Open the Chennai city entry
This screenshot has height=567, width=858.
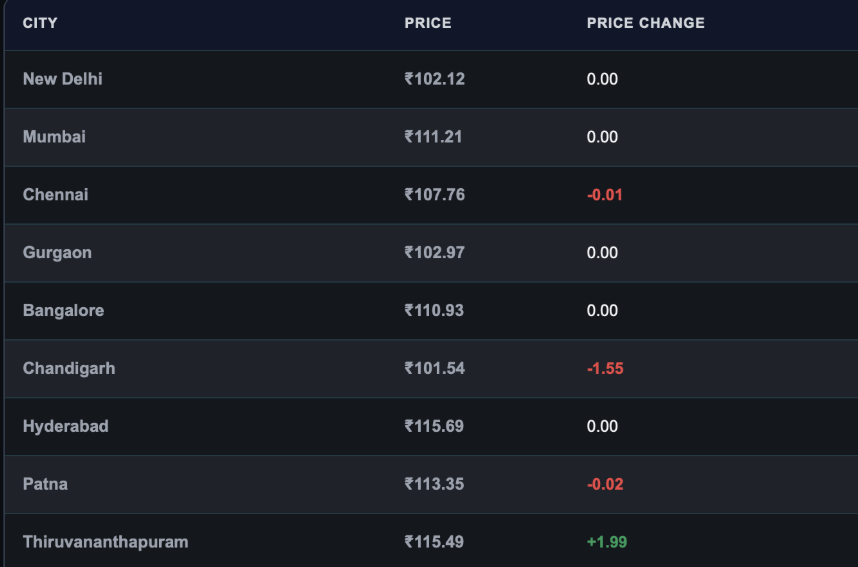coord(55,195)
